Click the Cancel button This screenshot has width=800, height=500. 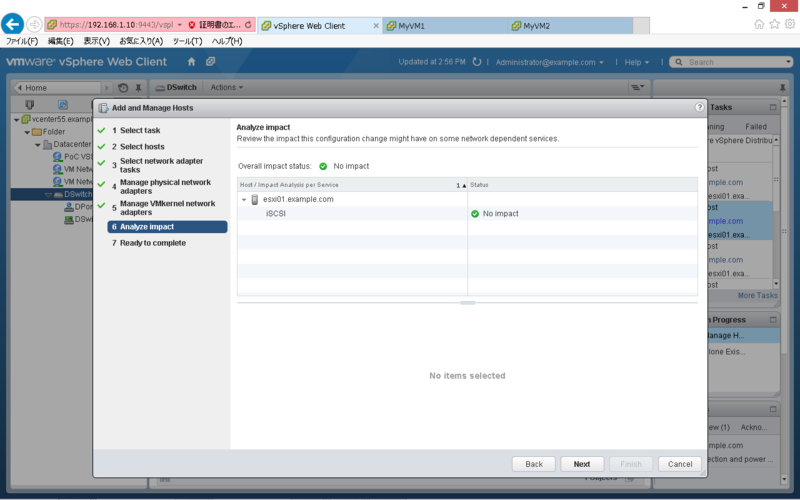[680, 464]
